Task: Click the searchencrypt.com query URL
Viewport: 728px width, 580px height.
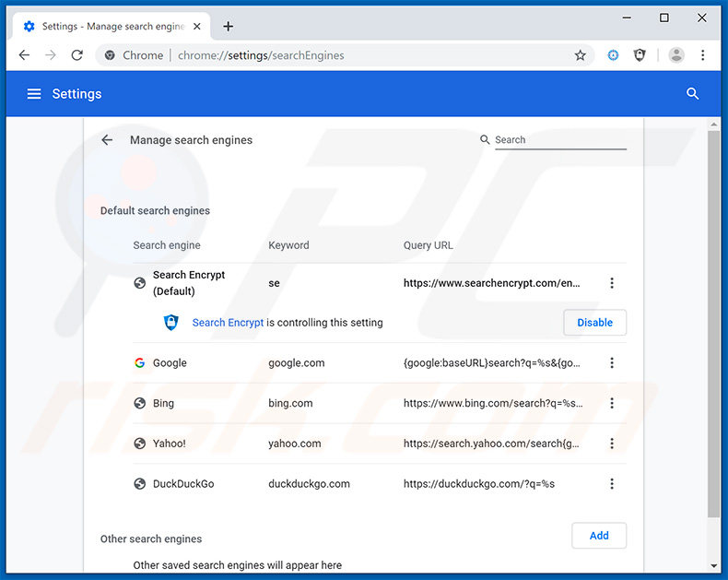Action: click(492, 283)
